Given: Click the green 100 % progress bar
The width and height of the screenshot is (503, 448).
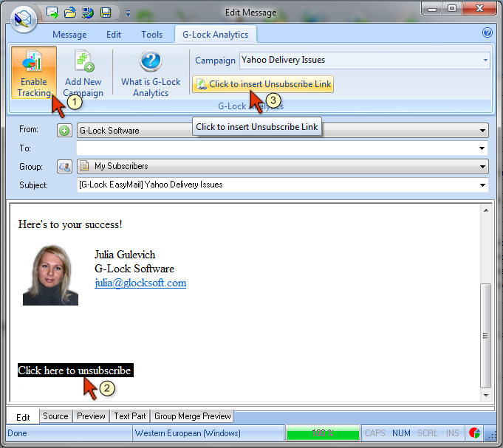Looking at the screenshot, I should tap(323, 433).
